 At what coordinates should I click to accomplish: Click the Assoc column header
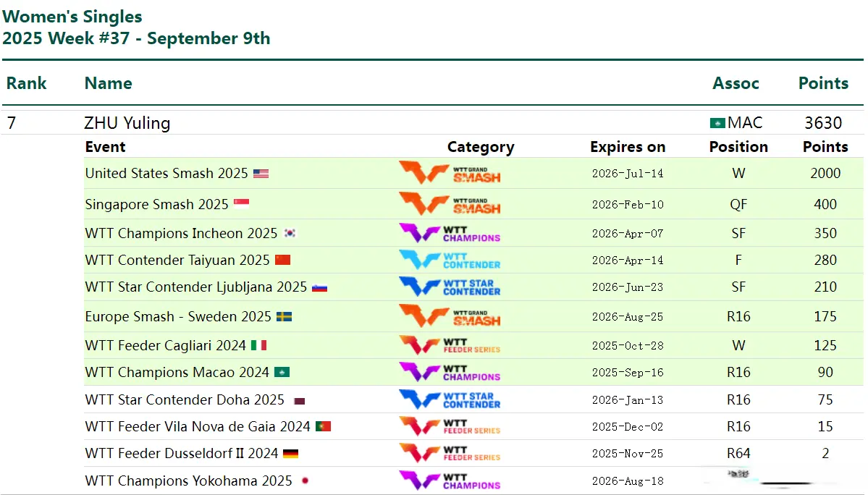pos(736,83)
